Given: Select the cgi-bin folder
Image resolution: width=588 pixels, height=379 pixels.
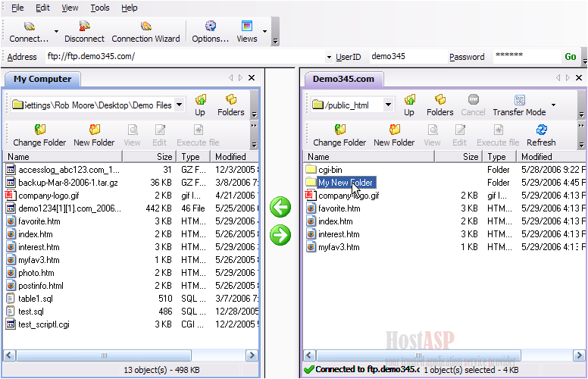Looking at the screenshot, I should 330,170.
